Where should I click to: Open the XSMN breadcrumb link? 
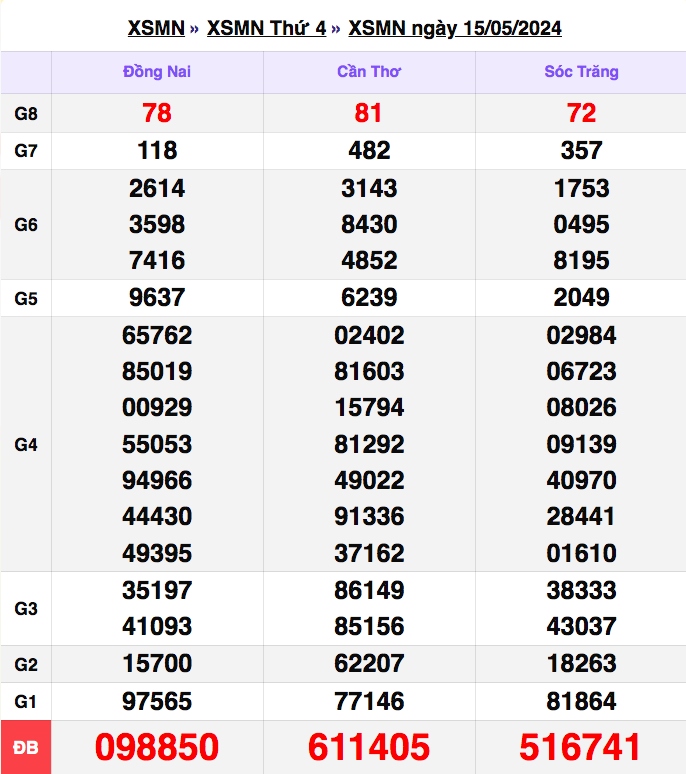tap(156, 28)
